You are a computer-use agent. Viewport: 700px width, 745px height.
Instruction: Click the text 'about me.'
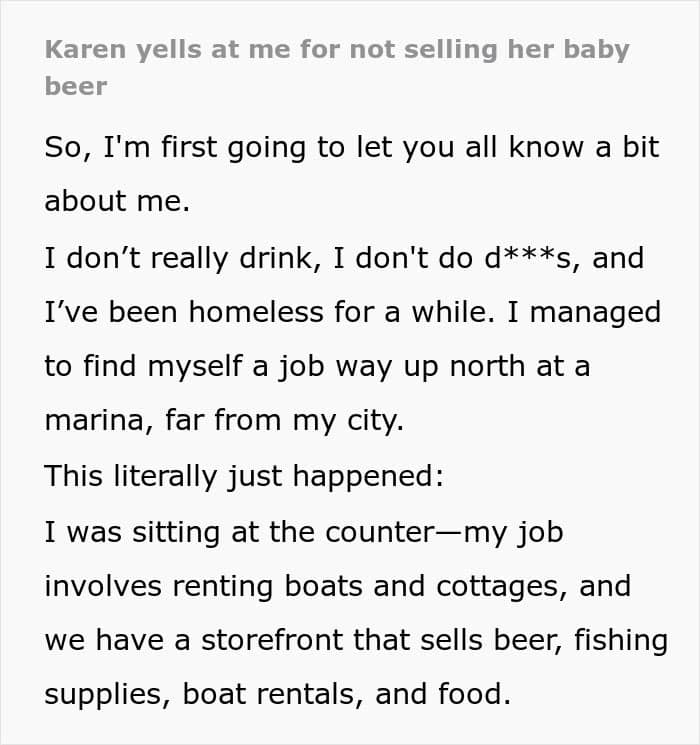click(x=117, y=201)
